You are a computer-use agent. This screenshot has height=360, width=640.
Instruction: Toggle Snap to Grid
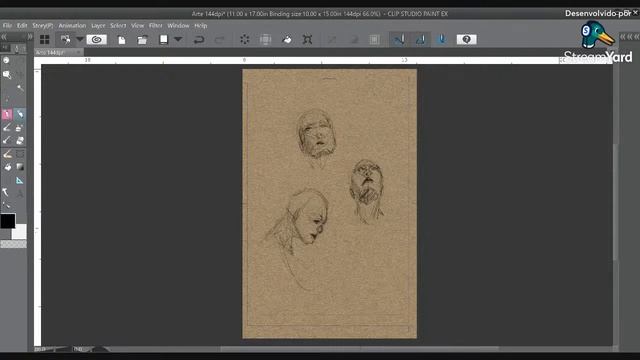coord(442,39)
